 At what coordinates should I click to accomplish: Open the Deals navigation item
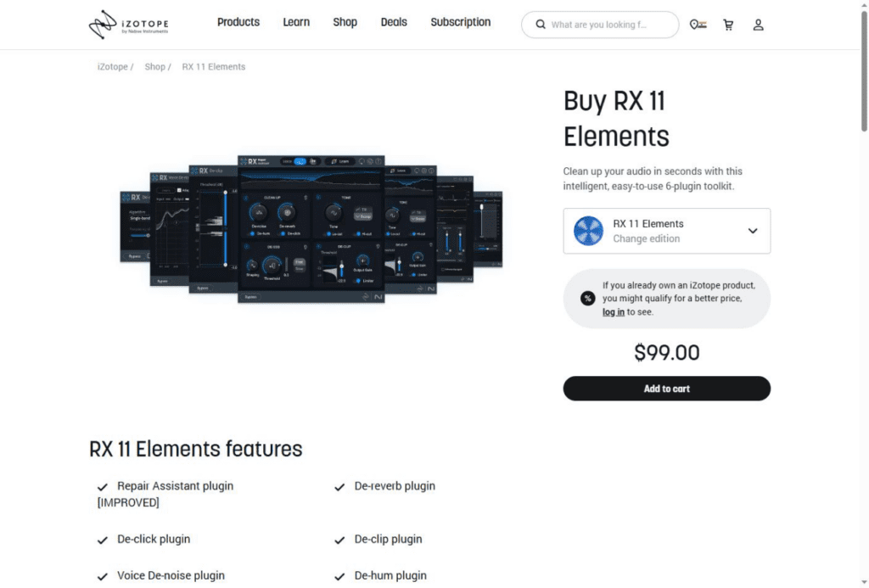pyautogui.click(x=394, y=22)
